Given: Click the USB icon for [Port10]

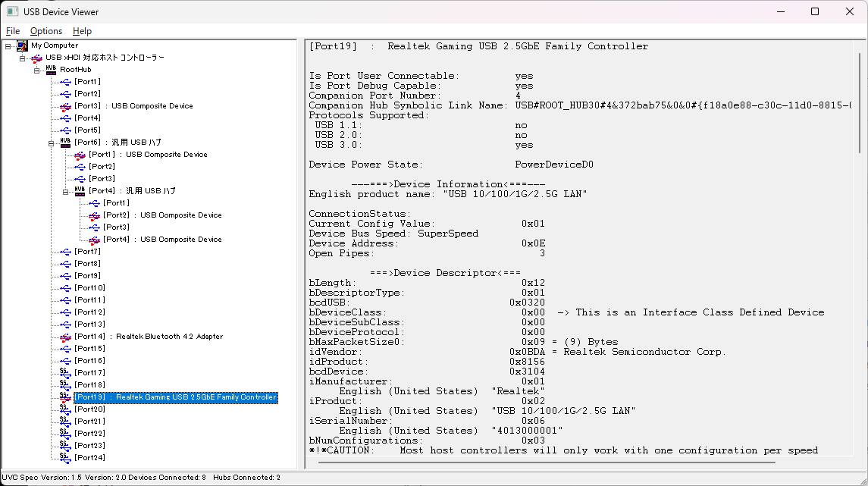Looking at the screenshot, I should pyautogui.click(x=65, y=288).
